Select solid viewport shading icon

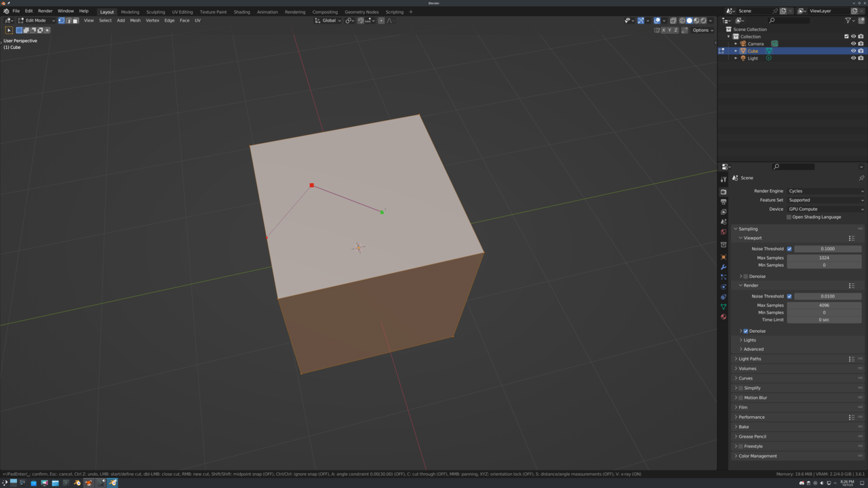(690, 20)
